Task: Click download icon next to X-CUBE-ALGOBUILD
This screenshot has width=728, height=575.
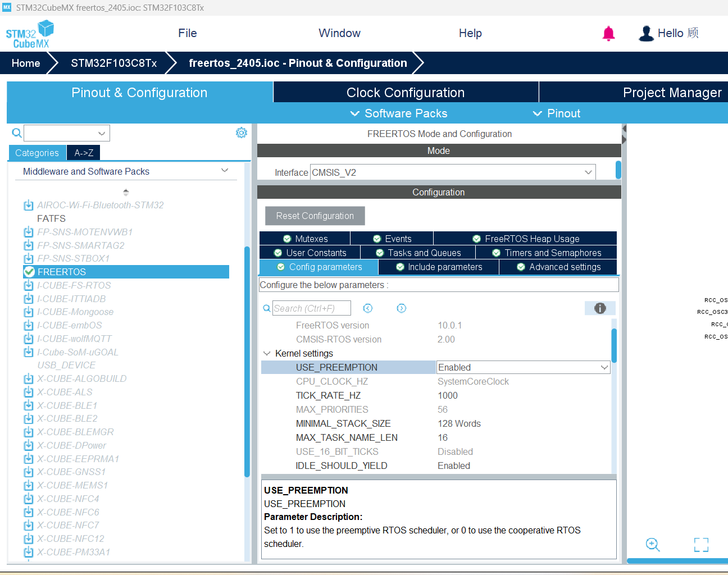Action: (29, 378)
